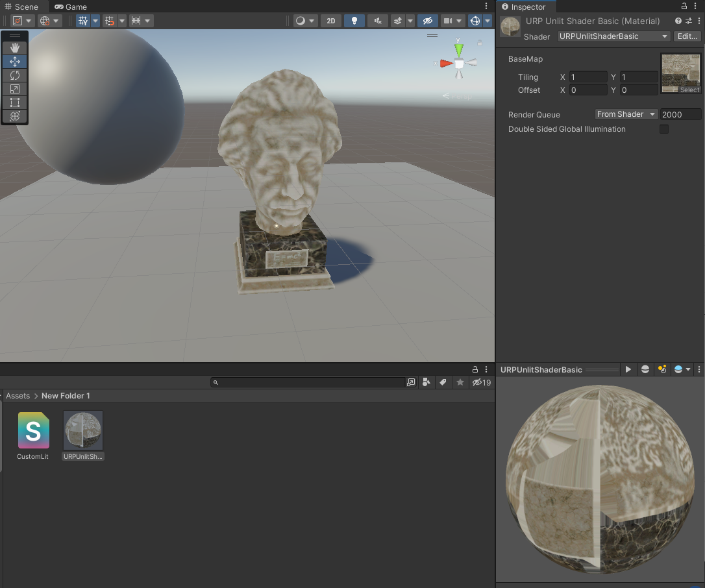Click Assets in the breadcrumb path
Viewport: 705px width, 588px height.
pyautogui.click(x=18, y=396)
